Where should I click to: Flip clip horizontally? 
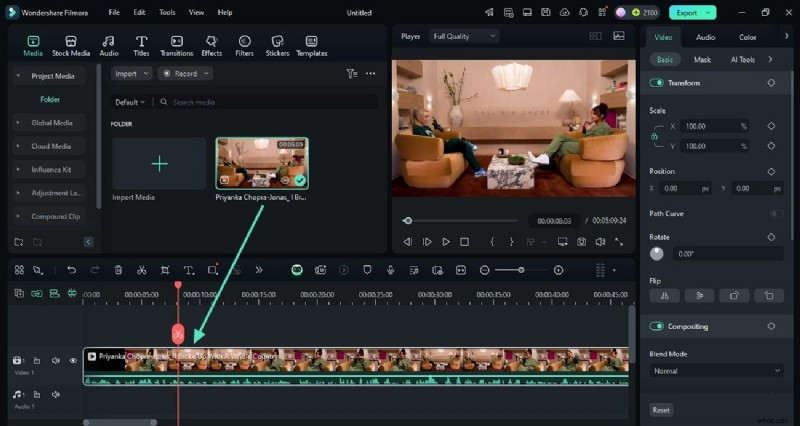[x=664, y=296]
